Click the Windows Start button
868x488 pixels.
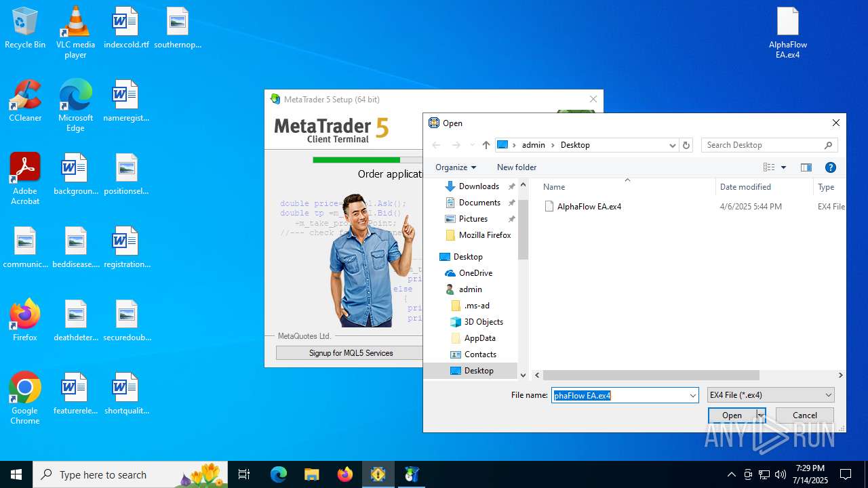point(16,474)
